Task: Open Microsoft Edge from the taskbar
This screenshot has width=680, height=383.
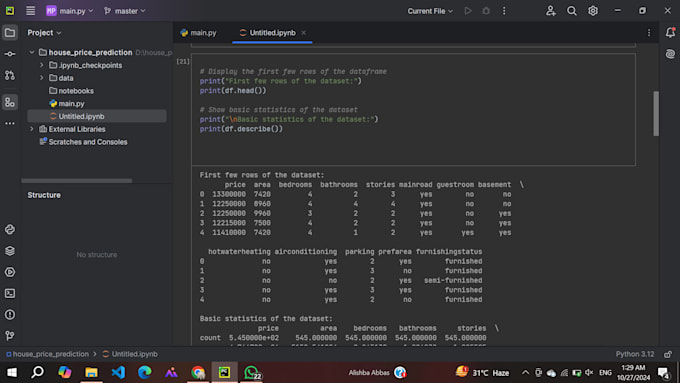Action: [144, 372]
